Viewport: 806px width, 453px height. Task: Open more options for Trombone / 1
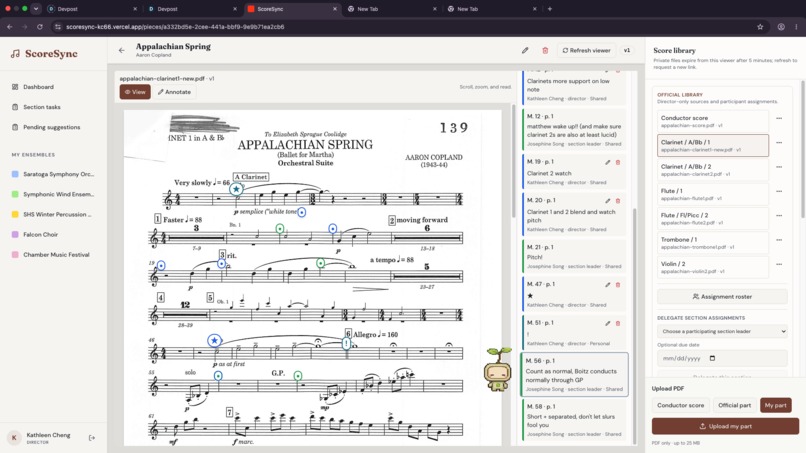[x=779, y=240]
